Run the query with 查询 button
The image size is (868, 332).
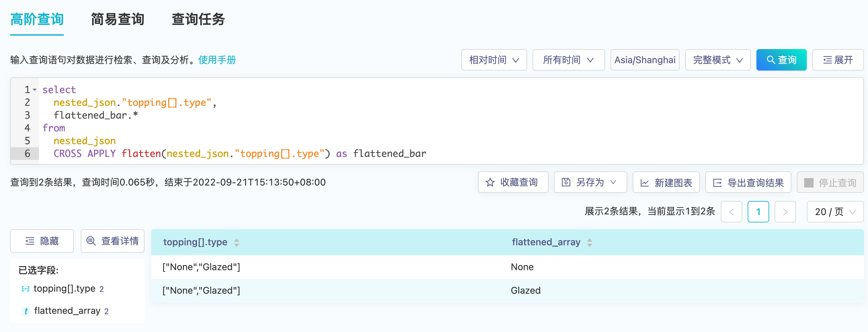coord(781,60)
